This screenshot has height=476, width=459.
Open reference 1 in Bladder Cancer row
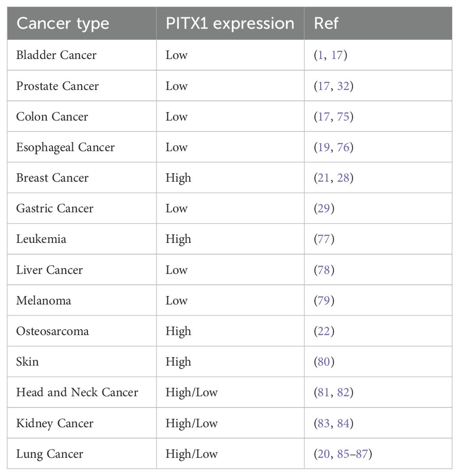[320, 55]
